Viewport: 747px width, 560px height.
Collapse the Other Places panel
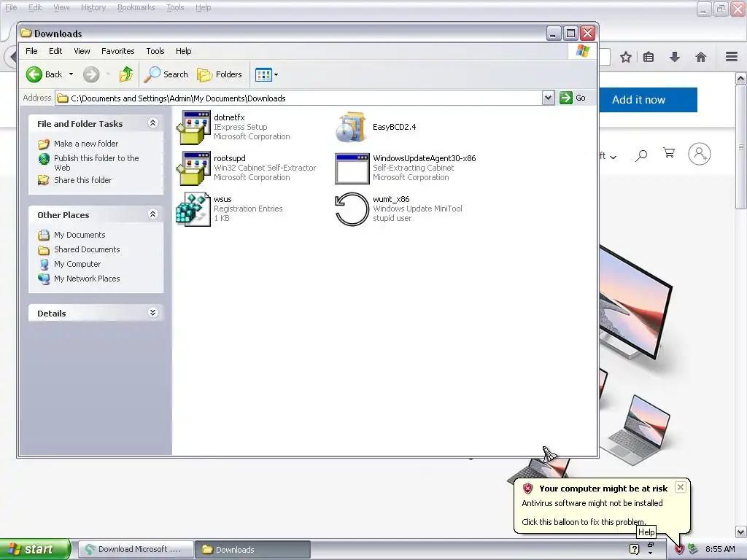click(x=153, y=214)
